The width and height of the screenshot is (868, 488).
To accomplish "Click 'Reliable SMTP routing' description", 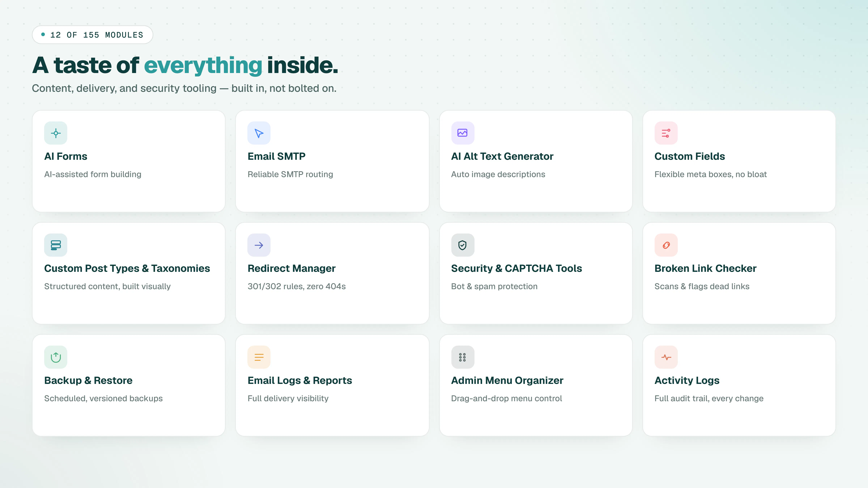I will coord(290,174).
